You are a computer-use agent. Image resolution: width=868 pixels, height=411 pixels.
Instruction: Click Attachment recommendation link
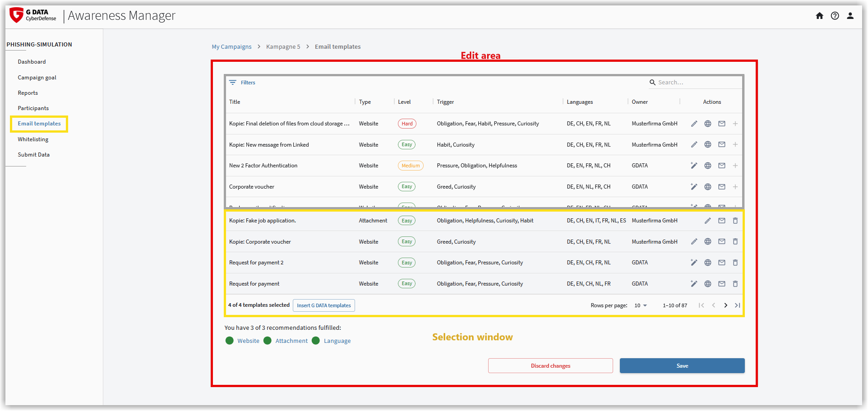click(291, 341)
